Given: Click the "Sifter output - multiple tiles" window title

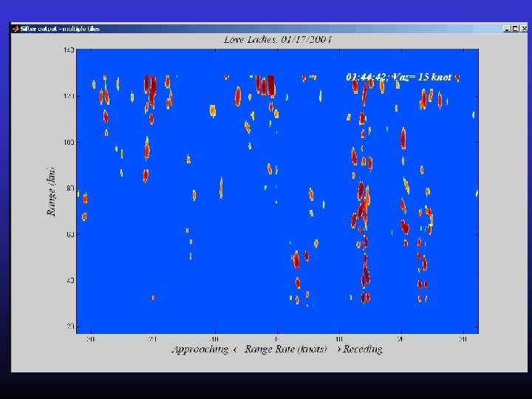Looking at the screenshot, I should (x=60, y=29).
